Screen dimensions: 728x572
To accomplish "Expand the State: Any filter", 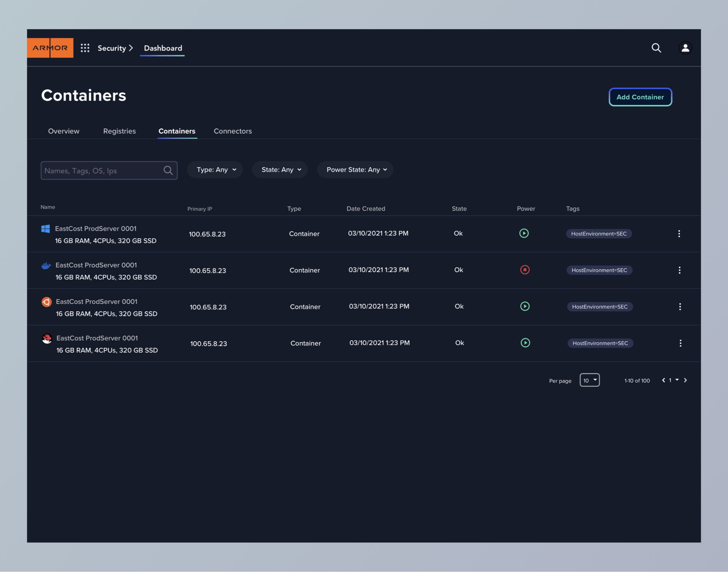I will (x=280, y=170).
